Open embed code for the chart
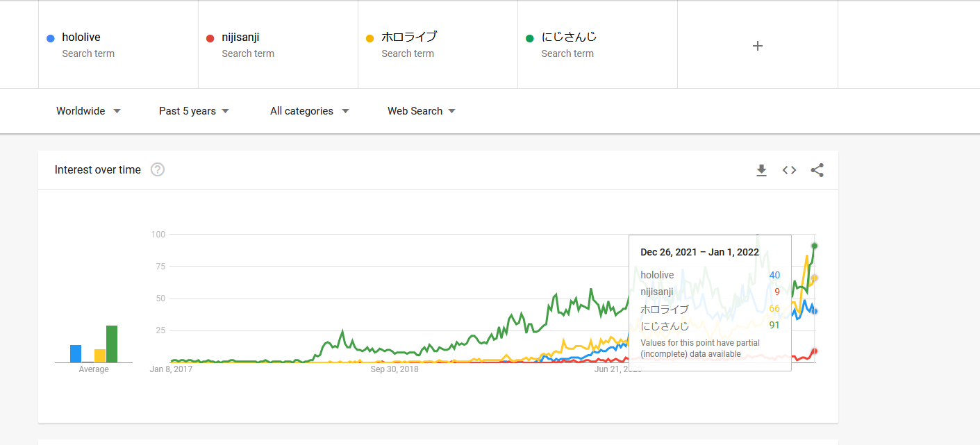 [x=789, y=170]
